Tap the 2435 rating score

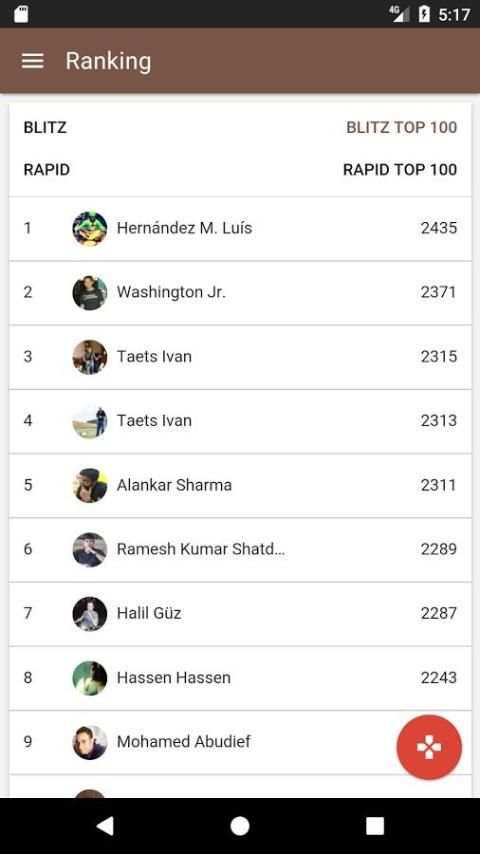(439, 228)
